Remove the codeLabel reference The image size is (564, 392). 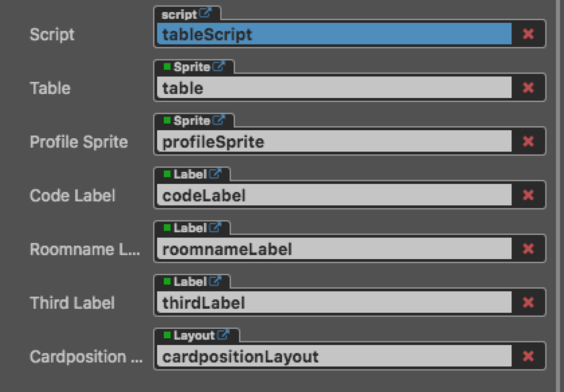pyautogui.click(x=528, y=195)
